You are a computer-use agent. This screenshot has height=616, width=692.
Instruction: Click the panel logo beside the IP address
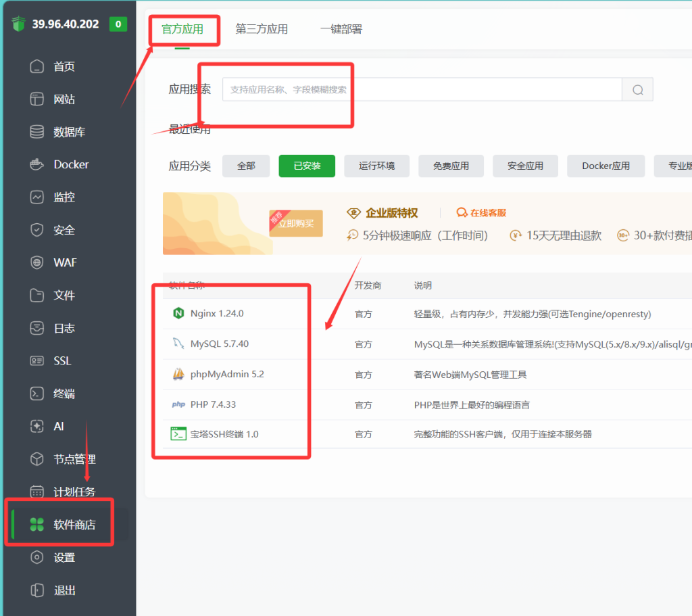pos(18,24)
